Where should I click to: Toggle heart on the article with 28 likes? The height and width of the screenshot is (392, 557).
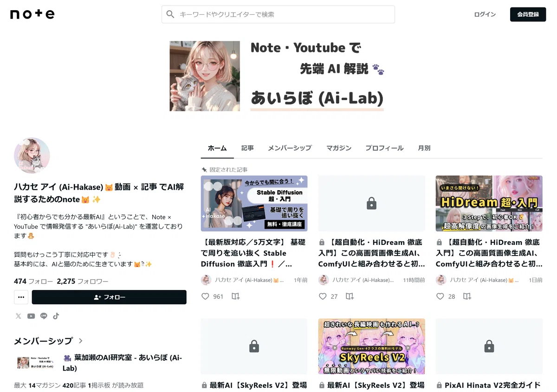pyautogui.click(x=440, y=296)
